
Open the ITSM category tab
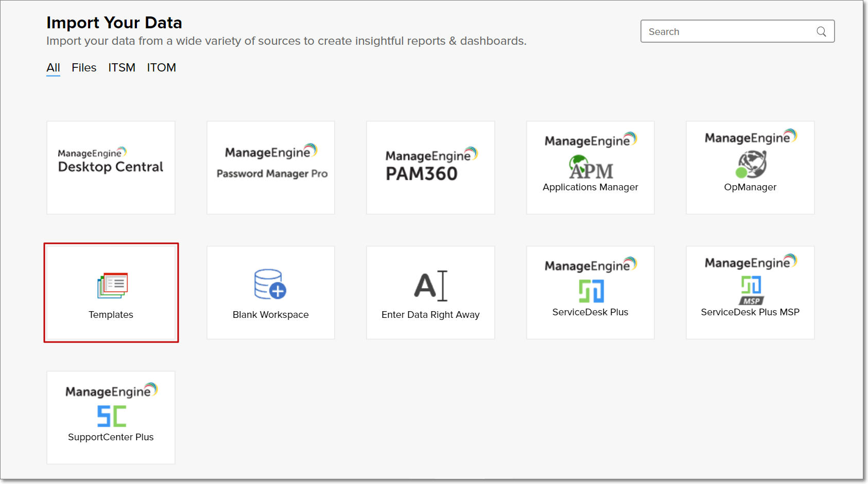click(121, 68)
